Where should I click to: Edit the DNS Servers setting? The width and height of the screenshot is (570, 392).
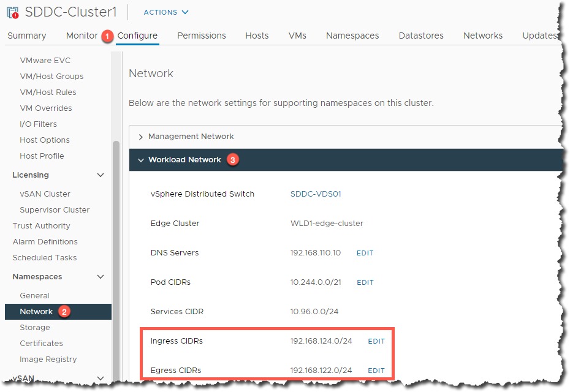click(365, 253)
